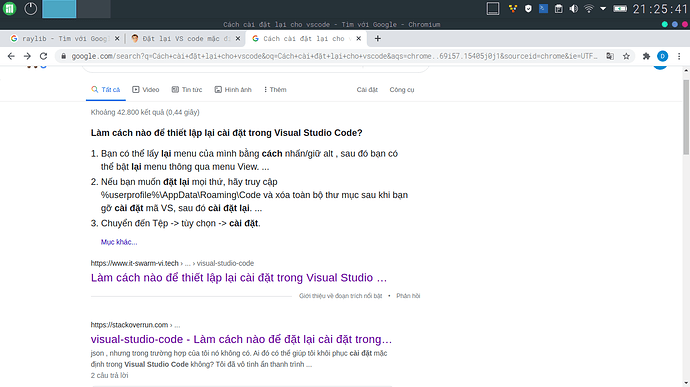The image size is (690, 387).
Task: Click the Khoảng 42.800 kết quả text
Action: coord(145,112)
